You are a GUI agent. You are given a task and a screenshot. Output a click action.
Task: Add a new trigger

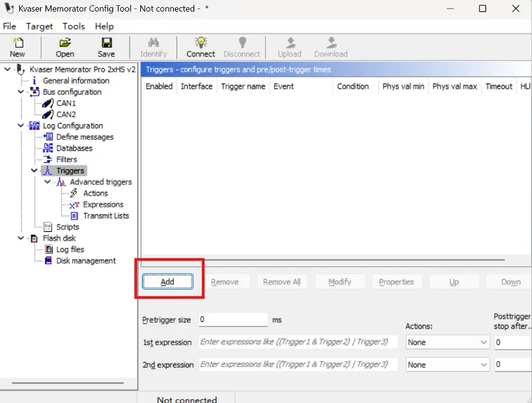pos(168,282)
